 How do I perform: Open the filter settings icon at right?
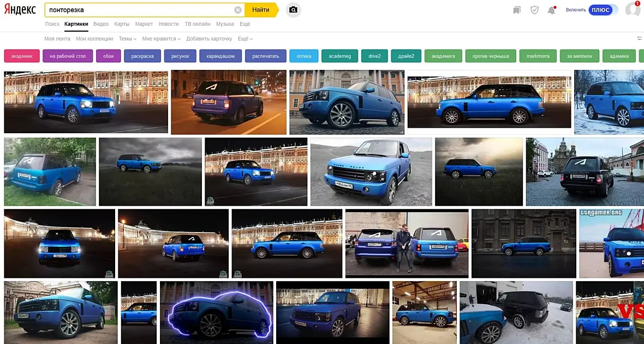640,39
